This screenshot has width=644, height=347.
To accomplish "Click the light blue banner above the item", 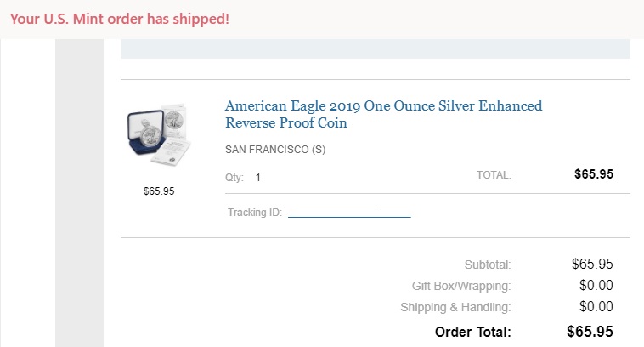I will tap(376, 48).
